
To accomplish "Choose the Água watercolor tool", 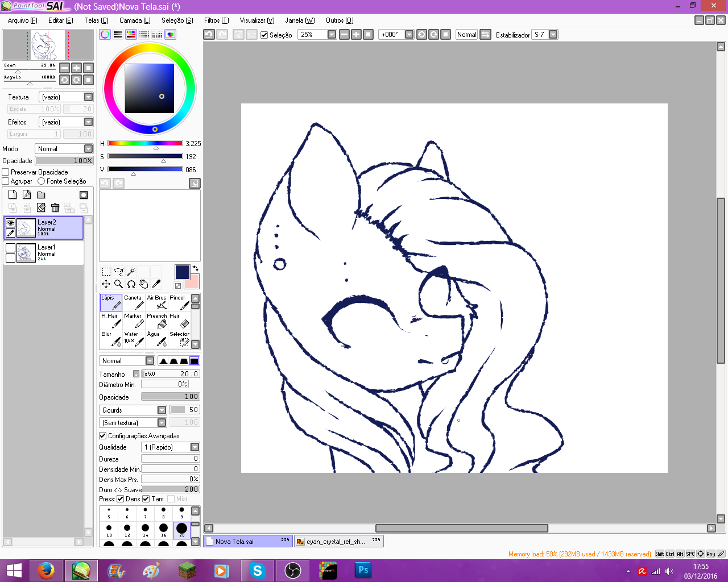I will [x=156, y=339].
